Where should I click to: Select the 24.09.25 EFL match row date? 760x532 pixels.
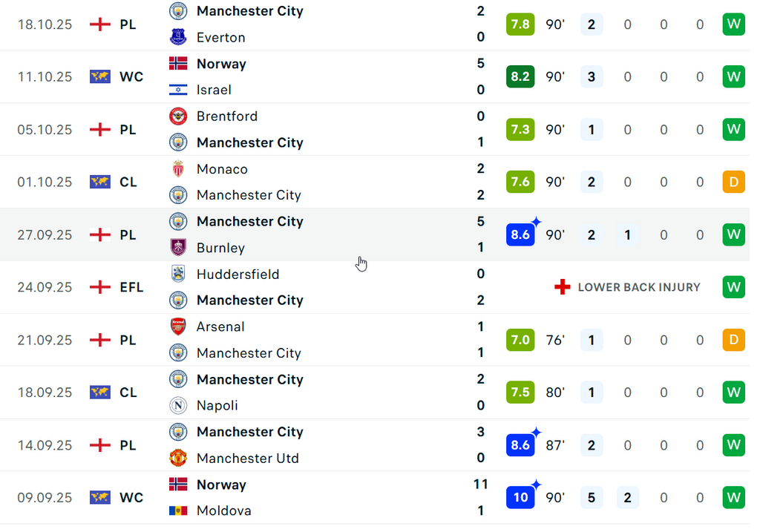point(45,287)
